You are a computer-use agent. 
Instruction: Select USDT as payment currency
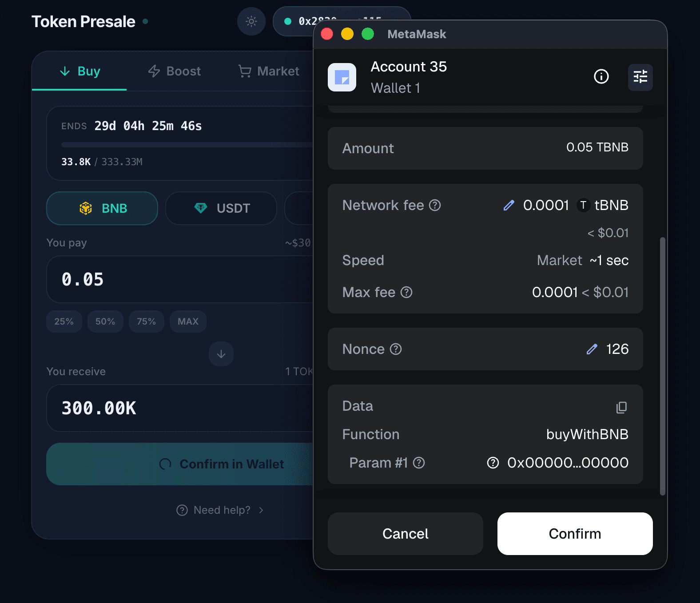(x=221, y=208)
